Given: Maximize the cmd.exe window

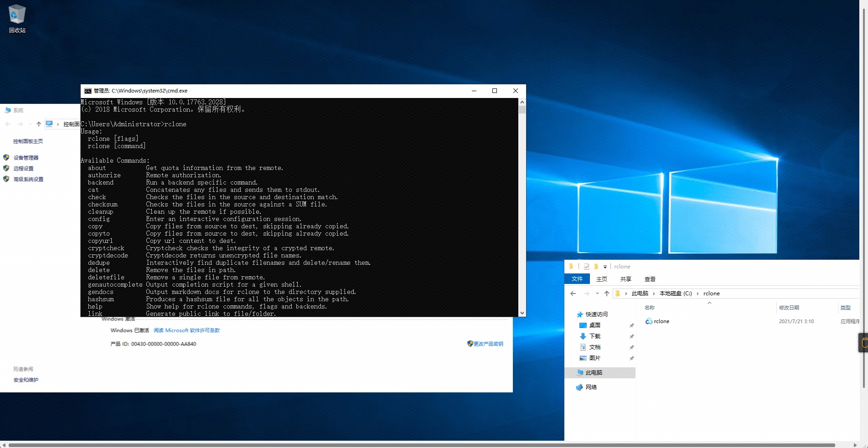Looking at the screenshot, I should [x=495, y=91].
